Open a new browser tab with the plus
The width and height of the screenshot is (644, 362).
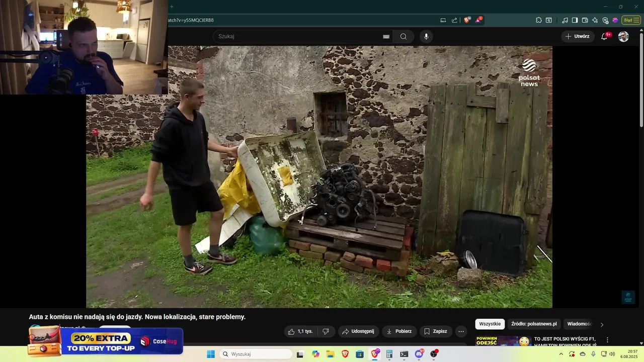172,7
